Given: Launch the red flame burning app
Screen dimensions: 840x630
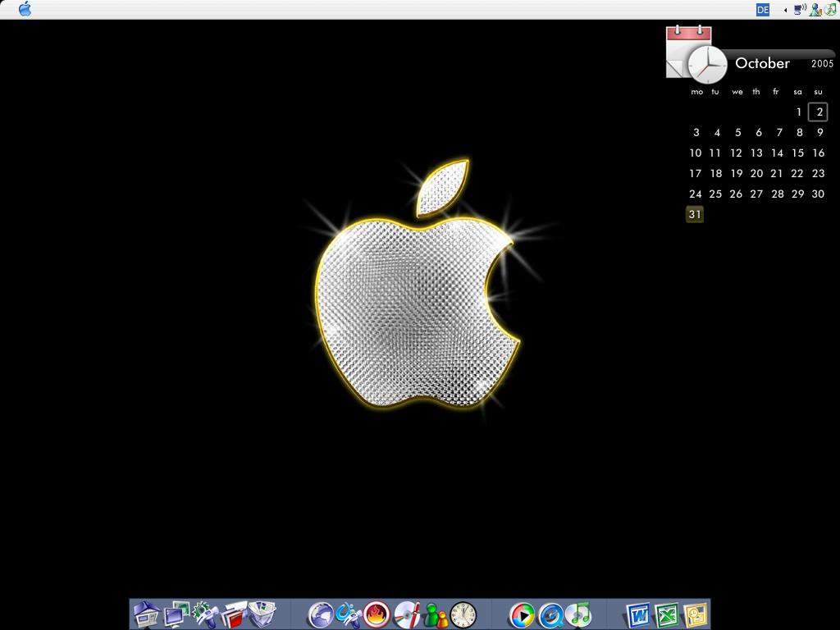Looking at the screenshot, I should [x=377, y=614].
